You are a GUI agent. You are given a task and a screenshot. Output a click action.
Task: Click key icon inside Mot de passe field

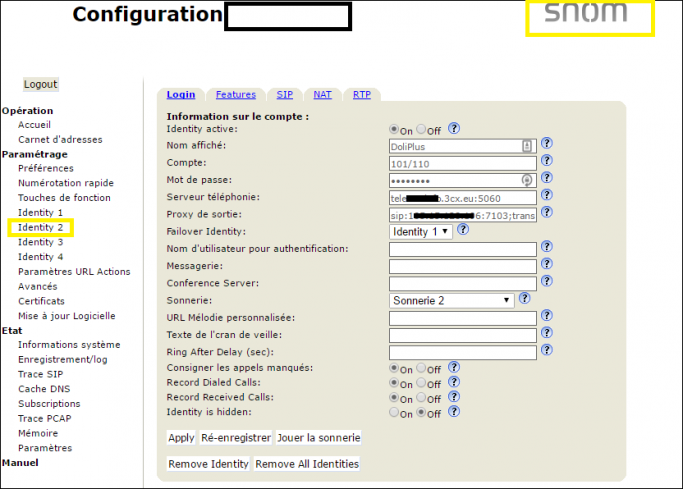[527, 180]
